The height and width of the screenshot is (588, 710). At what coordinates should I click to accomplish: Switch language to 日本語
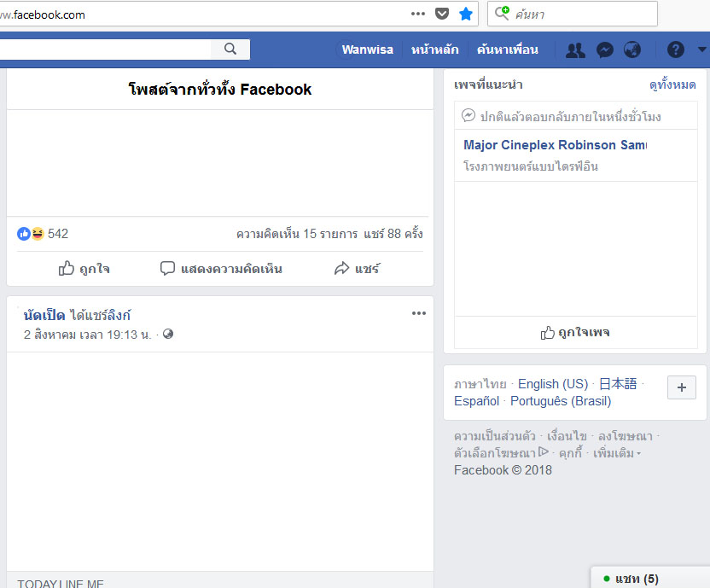[x=618, y=384]
